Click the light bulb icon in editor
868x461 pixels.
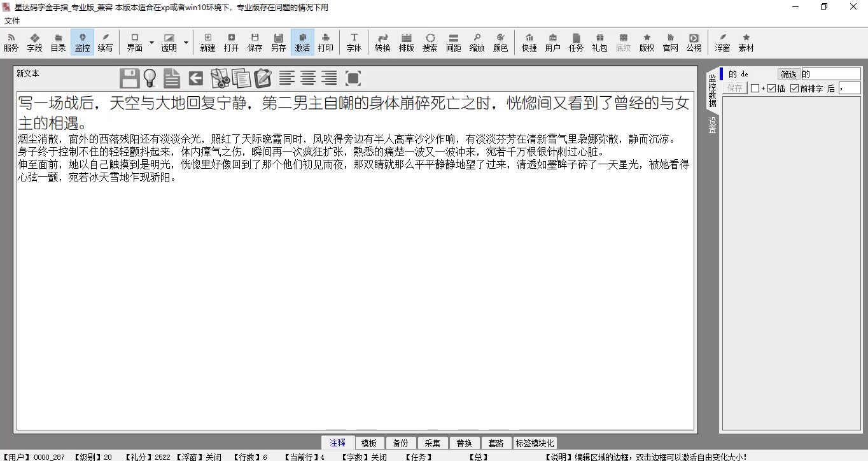pos(150,78)
